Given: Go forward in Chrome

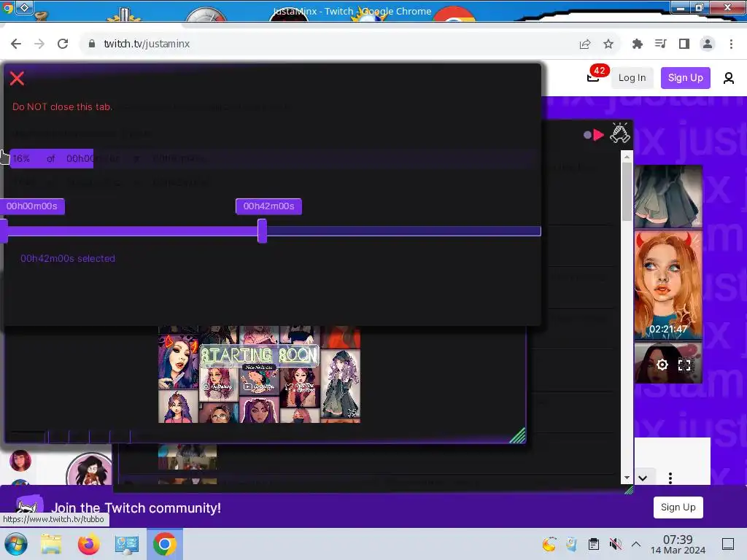Looking at the screenshot, I should click(x=39, y=44).
